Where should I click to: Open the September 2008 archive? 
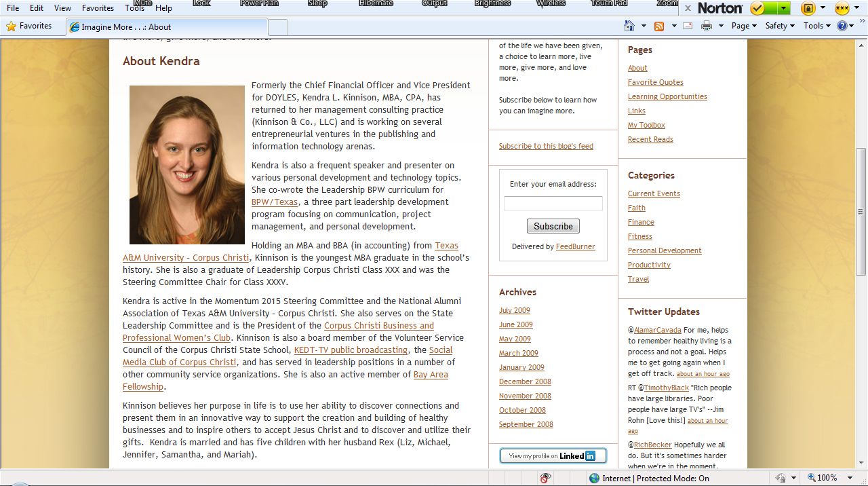tap(526, 424)
